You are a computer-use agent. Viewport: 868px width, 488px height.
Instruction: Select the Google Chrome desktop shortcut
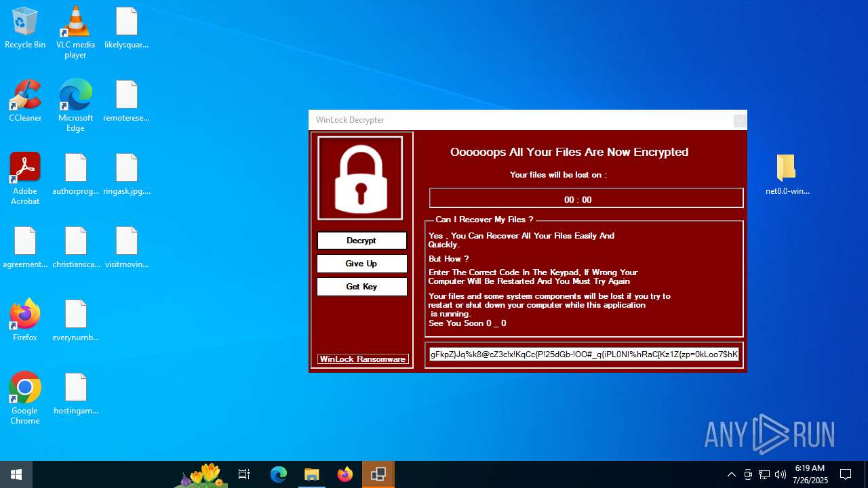click(x=25, y=399)
